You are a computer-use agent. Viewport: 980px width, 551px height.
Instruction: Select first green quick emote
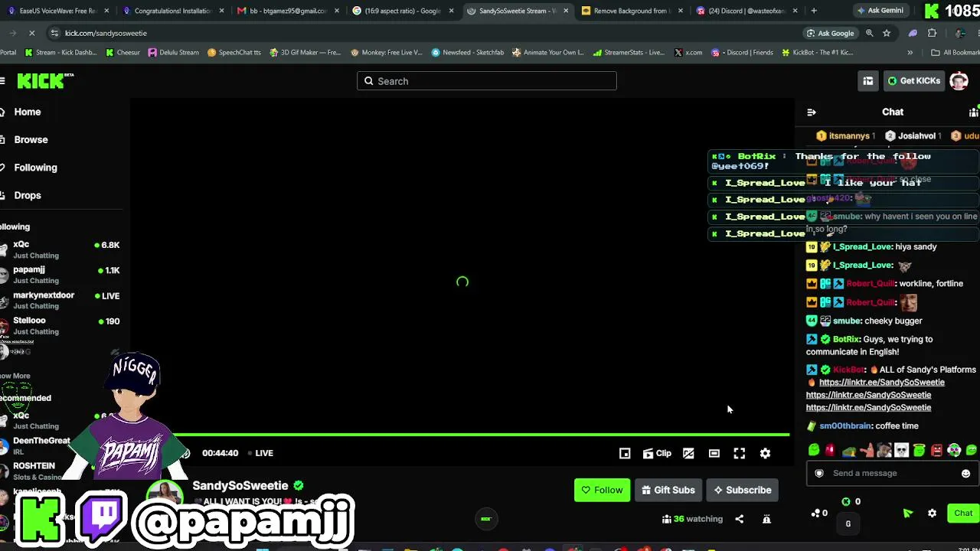[814, 450]
